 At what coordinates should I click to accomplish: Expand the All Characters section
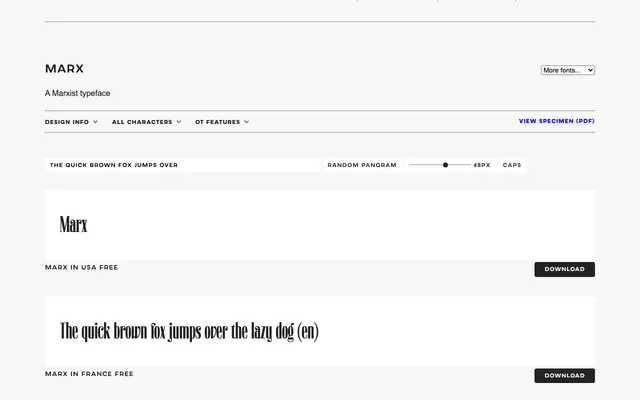coord(147,122)
